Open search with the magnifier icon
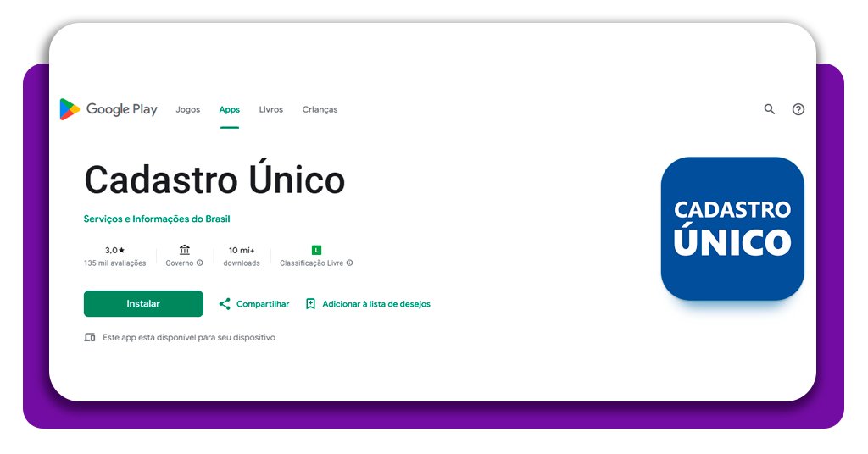 tap(770, 109)
